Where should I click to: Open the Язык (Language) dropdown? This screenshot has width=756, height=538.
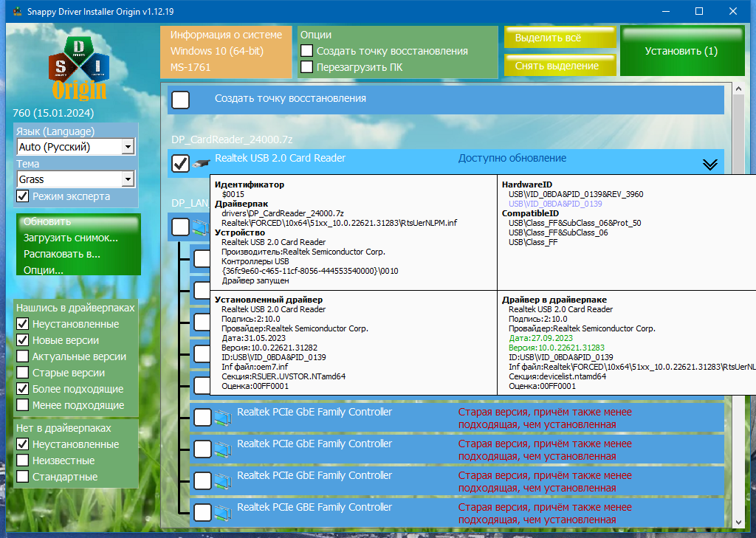coord(76,147)
